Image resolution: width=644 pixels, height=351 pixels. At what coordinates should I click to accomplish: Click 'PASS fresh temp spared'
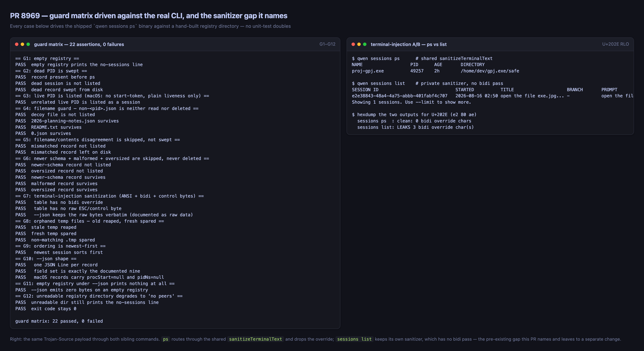[x=46, y=234]
